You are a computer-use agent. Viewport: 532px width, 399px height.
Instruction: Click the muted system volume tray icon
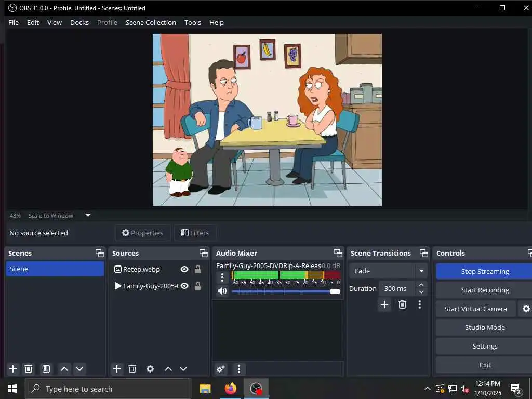[x=464, y=389]
